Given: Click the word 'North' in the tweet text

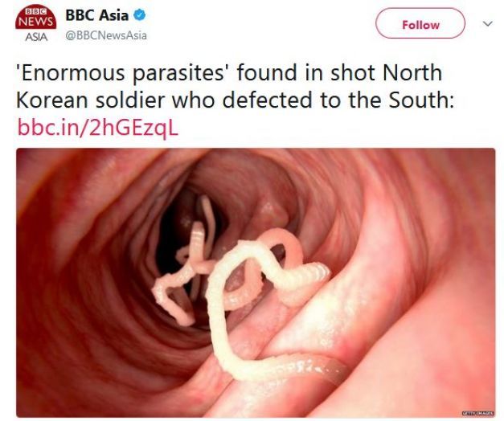Looking at the screenshot, I should pos(412,72).
